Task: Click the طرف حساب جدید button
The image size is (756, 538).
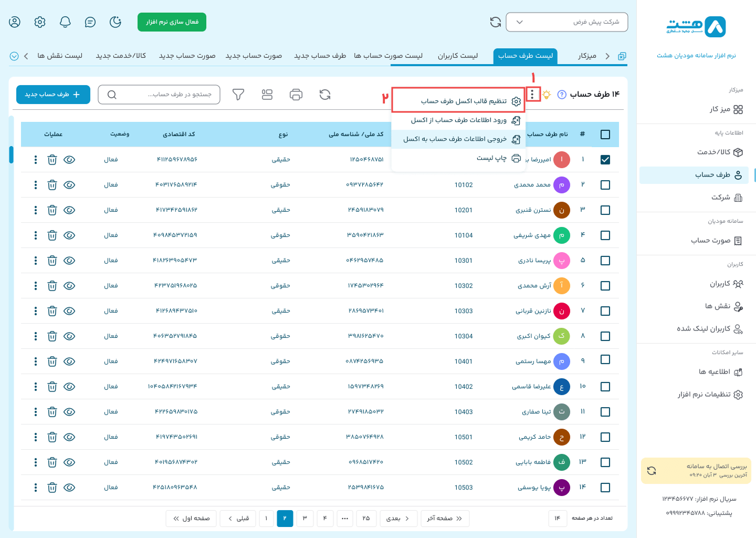Action: [x=53, y=95]
